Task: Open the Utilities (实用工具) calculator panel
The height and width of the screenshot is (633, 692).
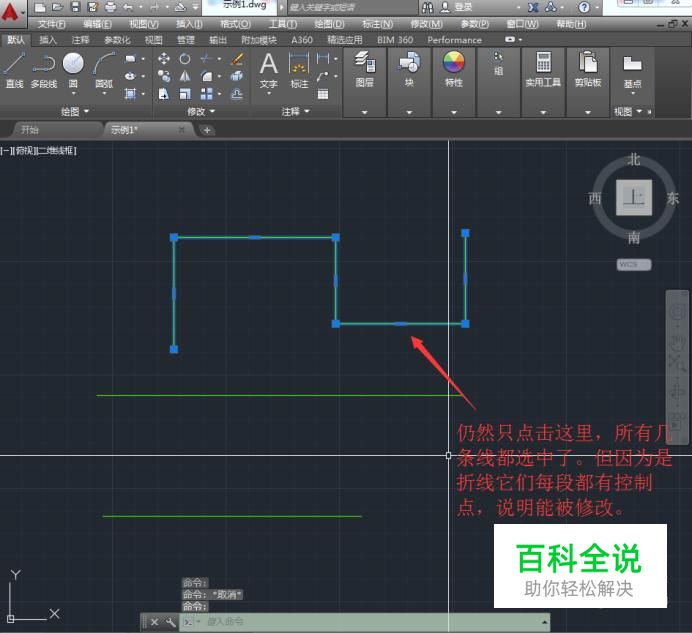Action: point(543,69)
